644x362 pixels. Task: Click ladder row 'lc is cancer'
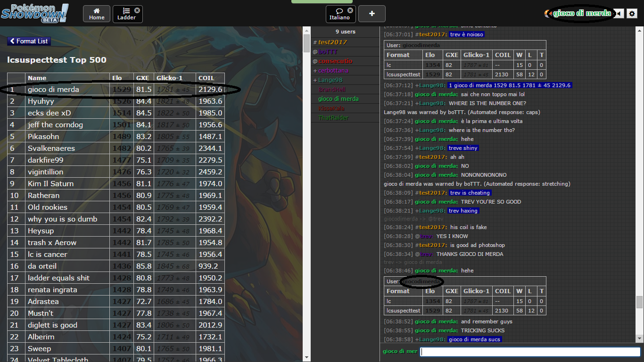(x=116, y=255)
